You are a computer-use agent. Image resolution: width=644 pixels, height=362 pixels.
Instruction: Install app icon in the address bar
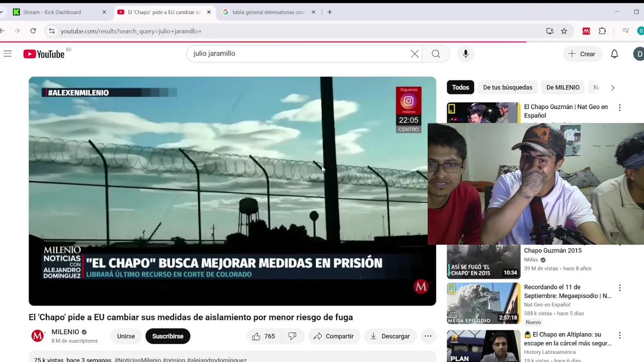point(550,31)
